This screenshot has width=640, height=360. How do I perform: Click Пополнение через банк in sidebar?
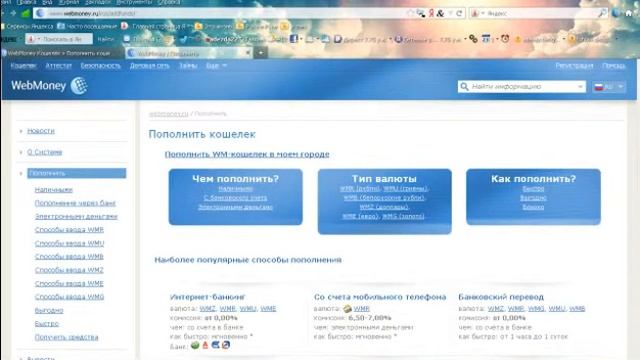pos(75,203)
